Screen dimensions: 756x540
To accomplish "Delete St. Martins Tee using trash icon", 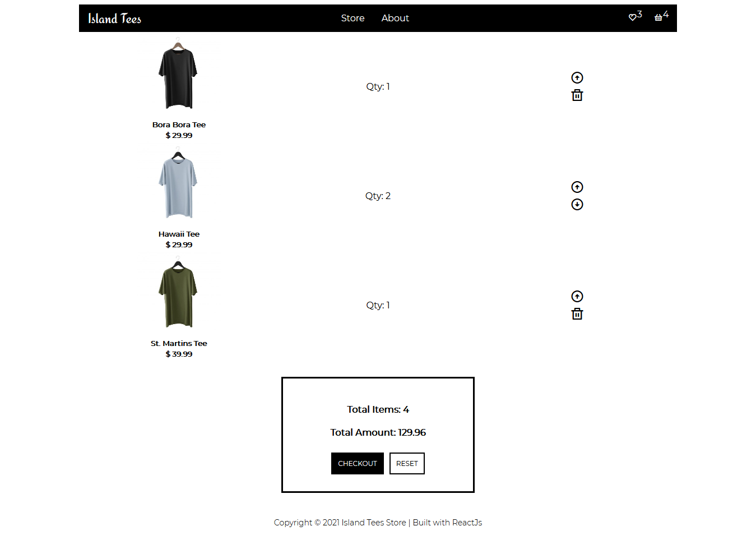I will (577, 314).
